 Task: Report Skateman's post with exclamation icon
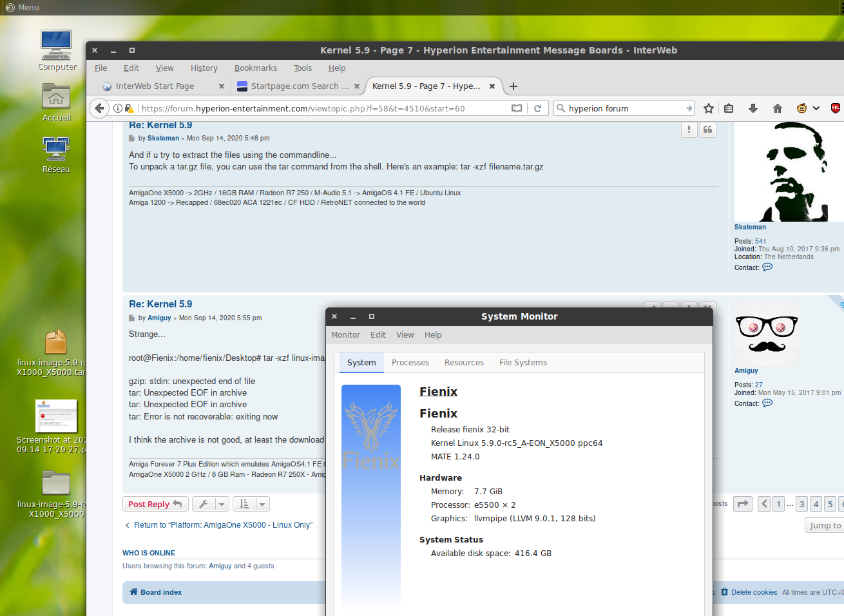[x=689, y=130]
